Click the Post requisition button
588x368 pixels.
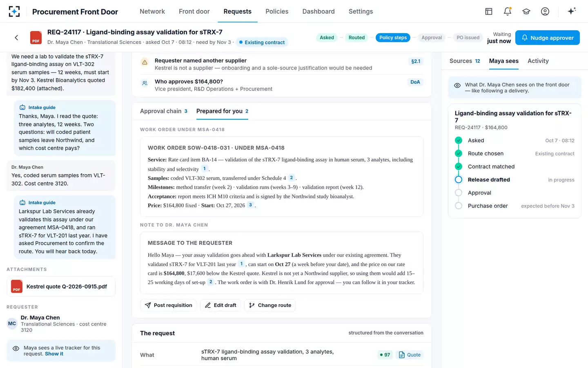click(x=169, y=305)
